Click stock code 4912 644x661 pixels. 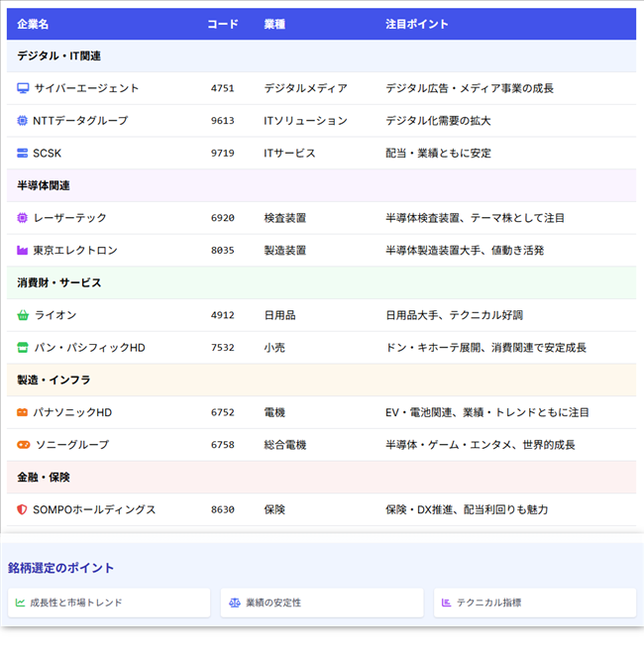click(223, 315)
